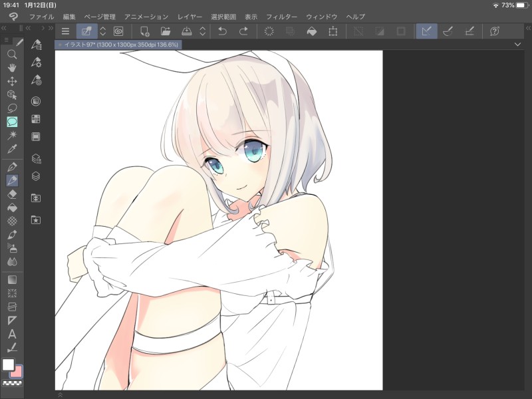Open the Color wheel palette
Viewport: 532px width, 399px height.
36,102
